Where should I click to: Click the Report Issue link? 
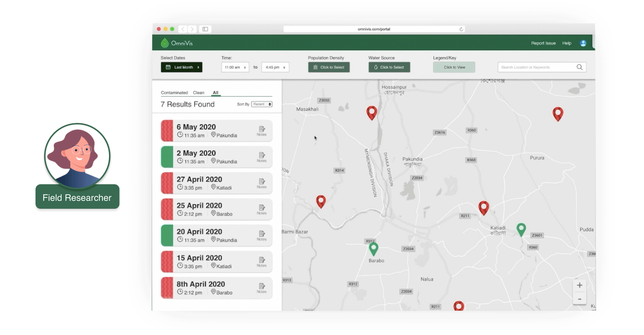tap(543, 43)
